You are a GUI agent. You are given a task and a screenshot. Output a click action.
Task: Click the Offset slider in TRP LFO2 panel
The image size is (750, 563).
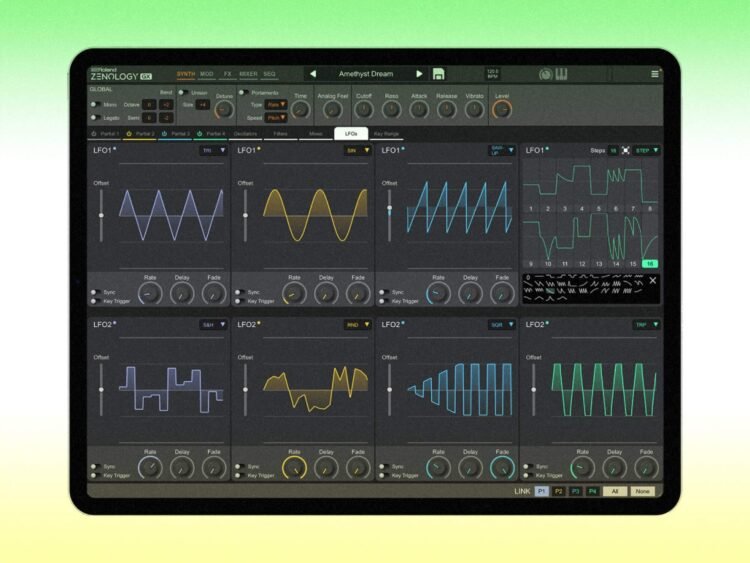tap(534, 389)
